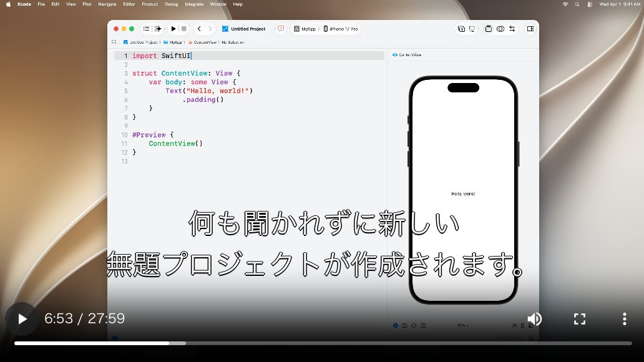Open the Navigate menu
644x362 pixels.
click(x=107, y=4)
